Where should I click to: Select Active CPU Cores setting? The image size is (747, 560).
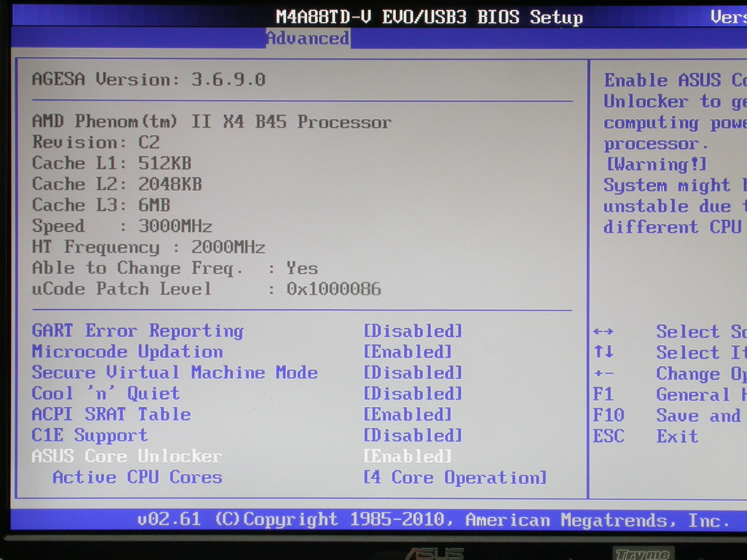[138, 477]
